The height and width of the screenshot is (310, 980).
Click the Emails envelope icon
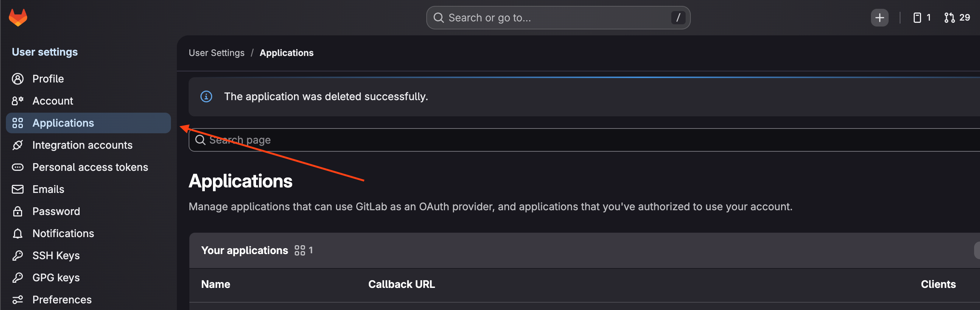point(18,189)
